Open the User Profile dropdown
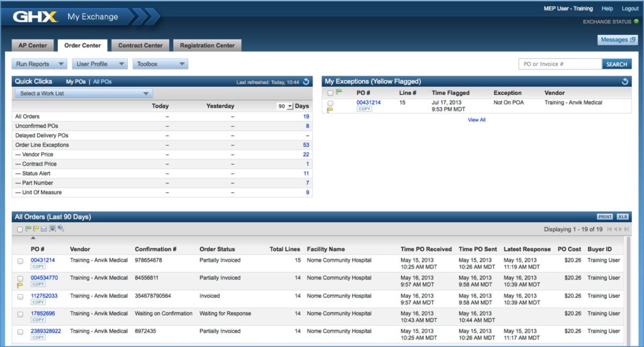 click(x=100, y=64)
